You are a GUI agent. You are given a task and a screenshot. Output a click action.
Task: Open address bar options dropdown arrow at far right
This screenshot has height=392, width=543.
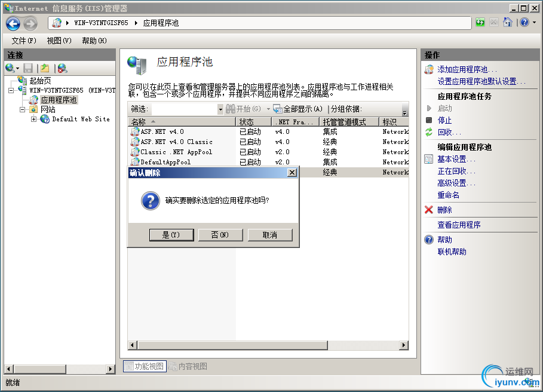(x=535, y=23)
